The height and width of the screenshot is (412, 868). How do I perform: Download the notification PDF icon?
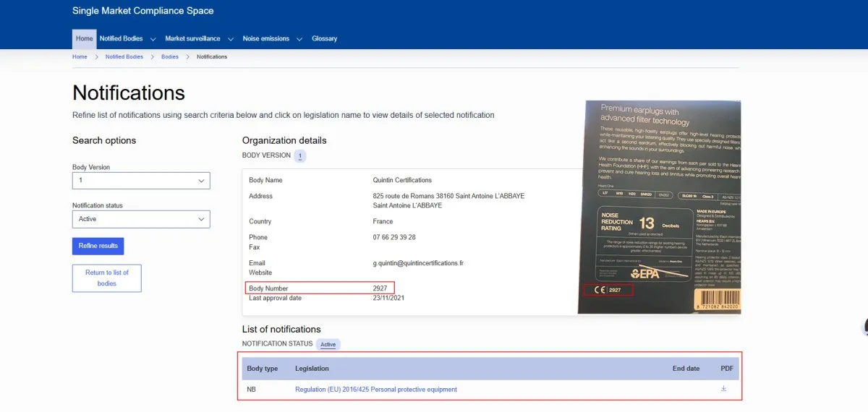tap(723, 389)
